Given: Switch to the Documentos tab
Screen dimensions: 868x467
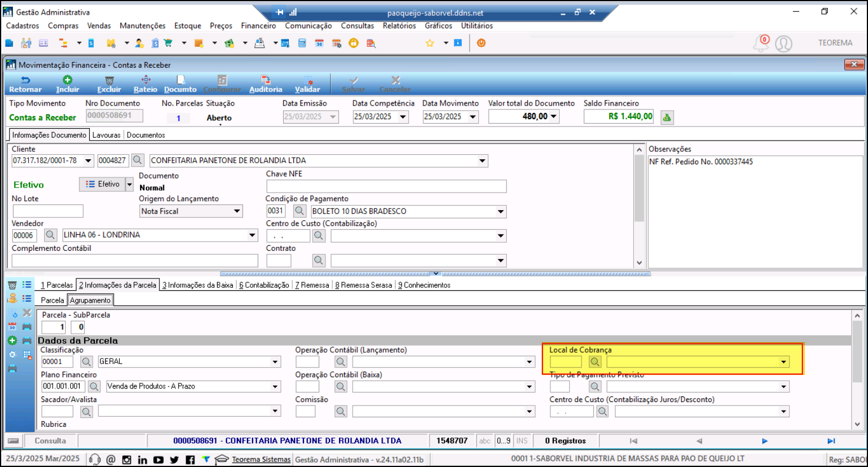Looking at the screenshot, I should click(146, 135).
